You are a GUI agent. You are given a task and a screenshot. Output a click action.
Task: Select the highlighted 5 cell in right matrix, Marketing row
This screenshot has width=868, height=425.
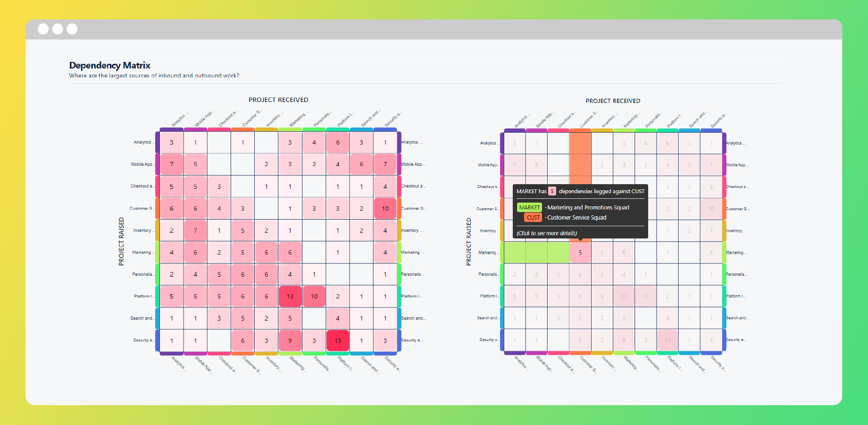[580, 253]
